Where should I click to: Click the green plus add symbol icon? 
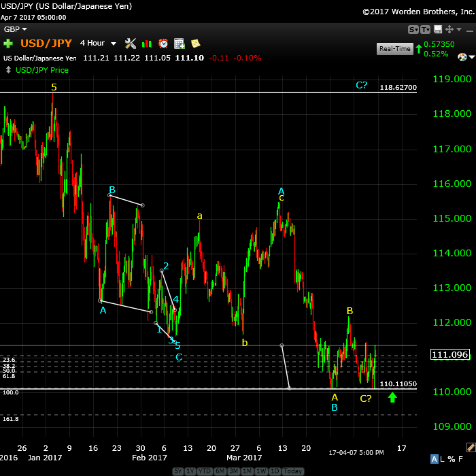(x=8, y=44)
